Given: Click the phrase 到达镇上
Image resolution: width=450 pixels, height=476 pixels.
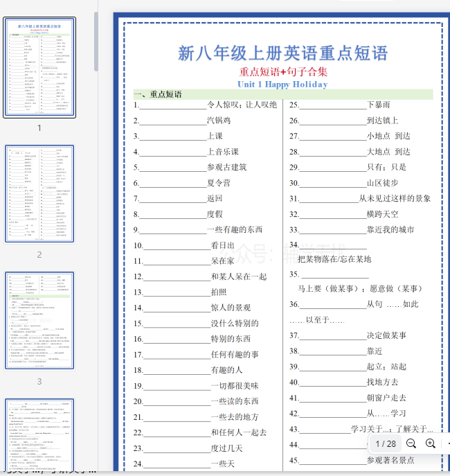Looking at the screenshot, I should [x=382, y=121].
